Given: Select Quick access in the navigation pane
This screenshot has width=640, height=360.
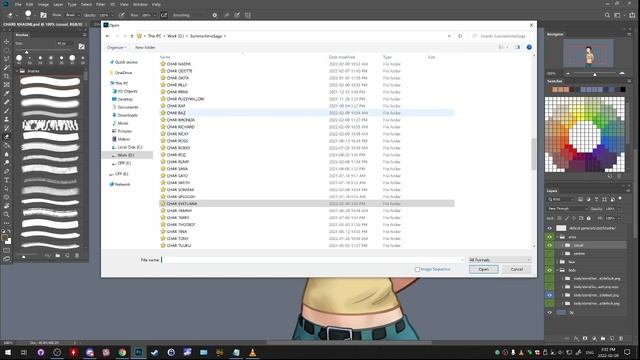Looking at the screenshot, I should 126,62.
